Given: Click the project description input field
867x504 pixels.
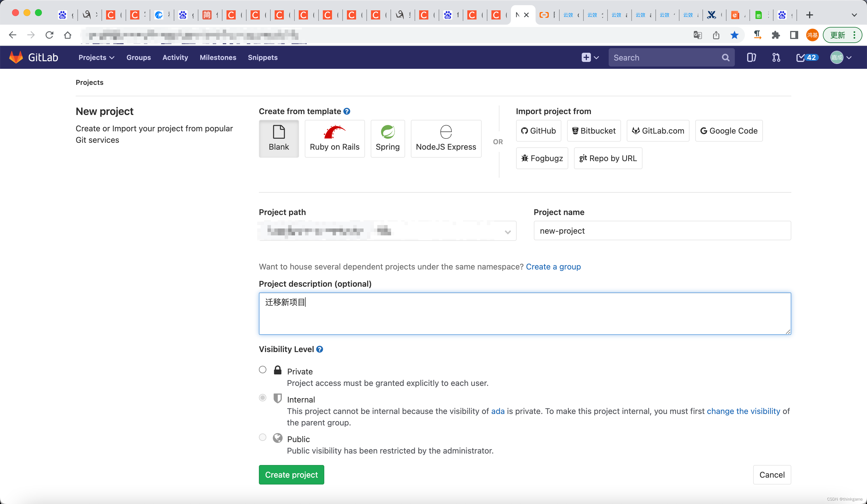Looking at the screenshot, I should tap(525, 312).
